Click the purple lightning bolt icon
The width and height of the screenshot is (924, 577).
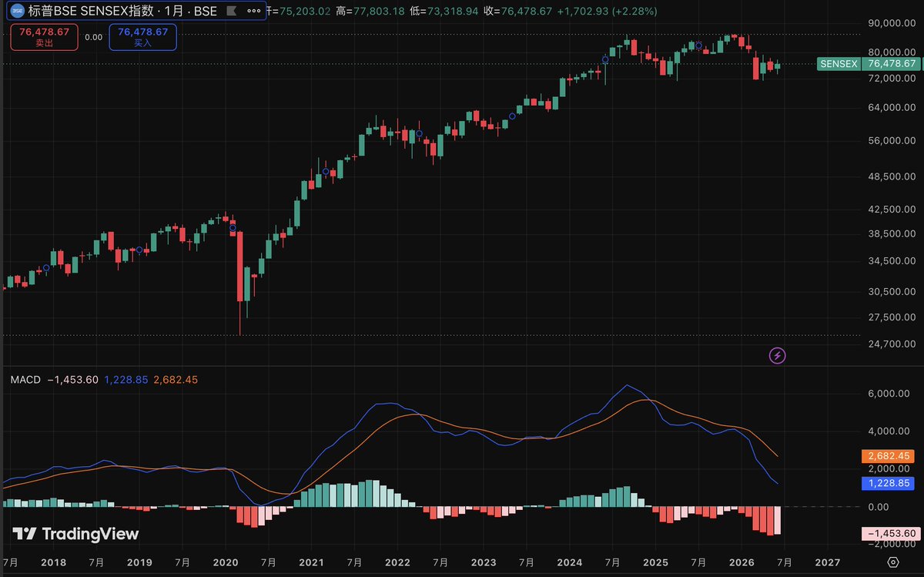[778, 355]
